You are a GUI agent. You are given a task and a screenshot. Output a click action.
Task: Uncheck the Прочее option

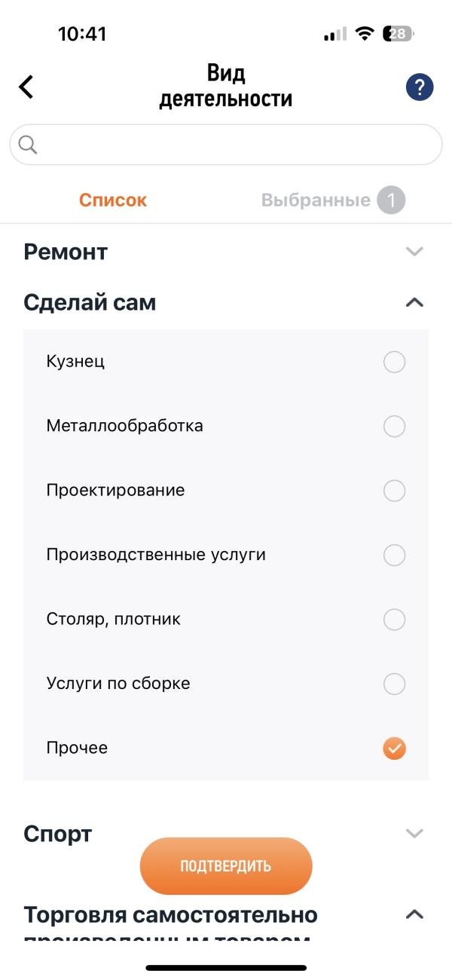pos(394,749)
